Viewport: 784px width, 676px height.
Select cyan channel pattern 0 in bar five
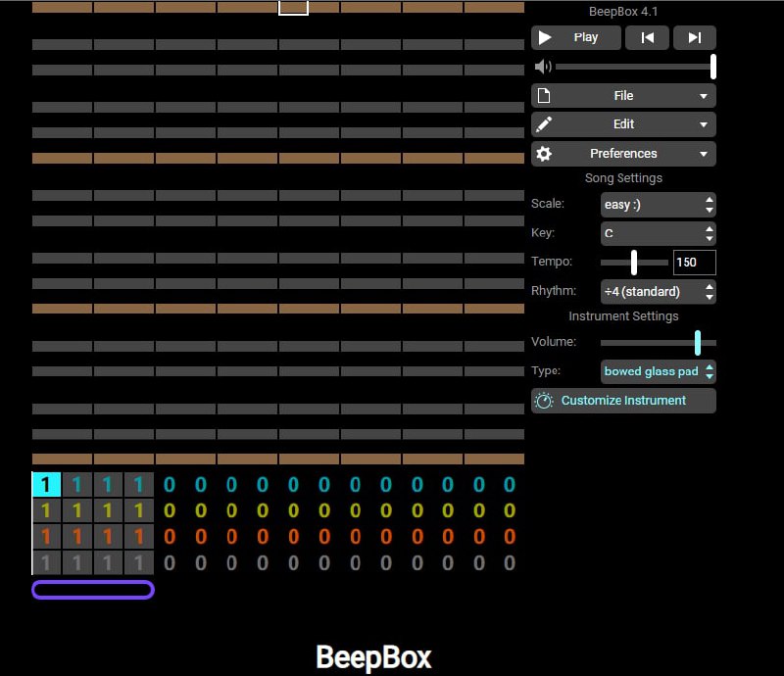coord(170,484)
